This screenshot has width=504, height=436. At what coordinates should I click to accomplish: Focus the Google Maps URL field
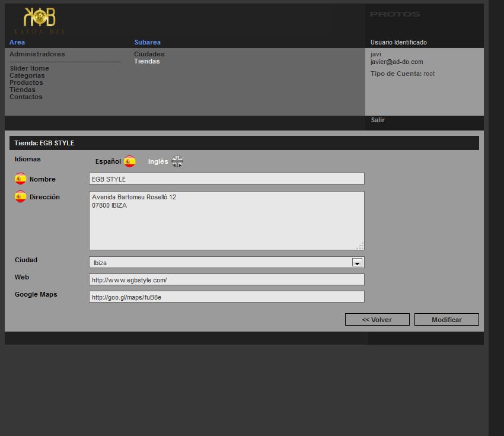point(227,297)
